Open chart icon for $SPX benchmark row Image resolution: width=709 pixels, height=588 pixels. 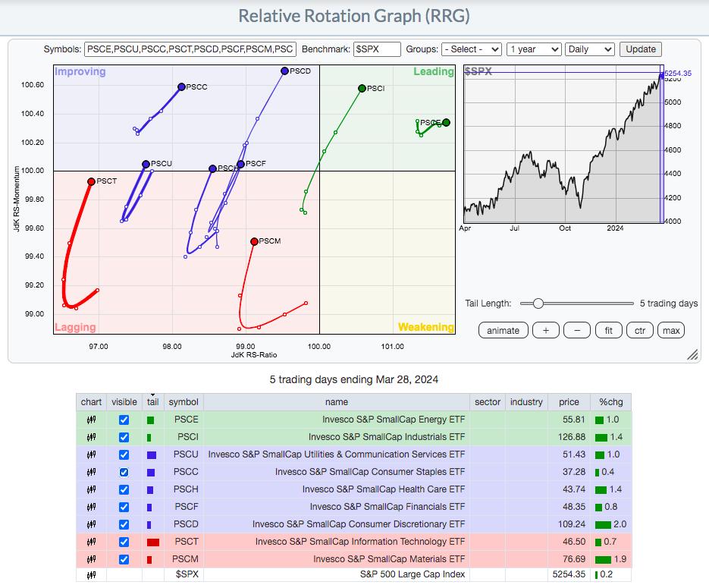[91, 575]
